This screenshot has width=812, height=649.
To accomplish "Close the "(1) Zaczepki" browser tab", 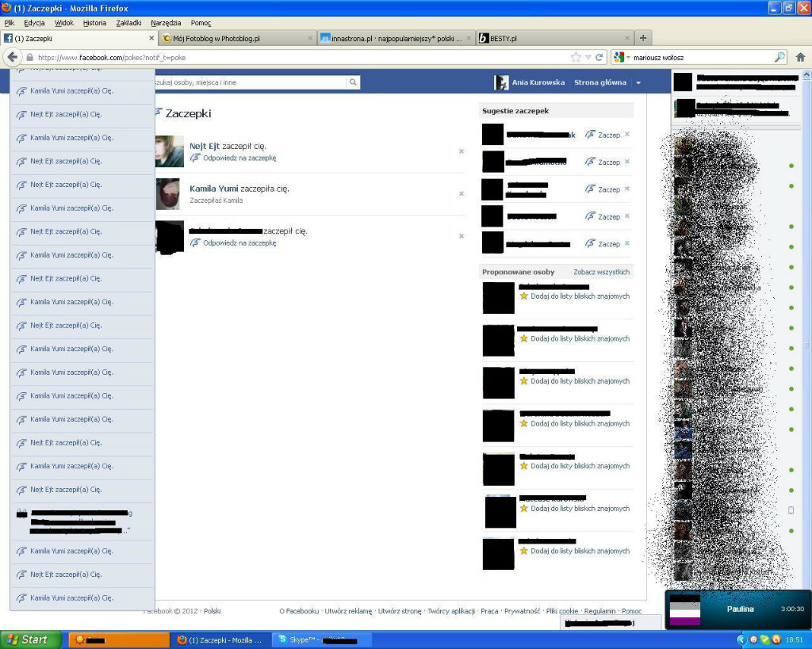I will point(151,38).
